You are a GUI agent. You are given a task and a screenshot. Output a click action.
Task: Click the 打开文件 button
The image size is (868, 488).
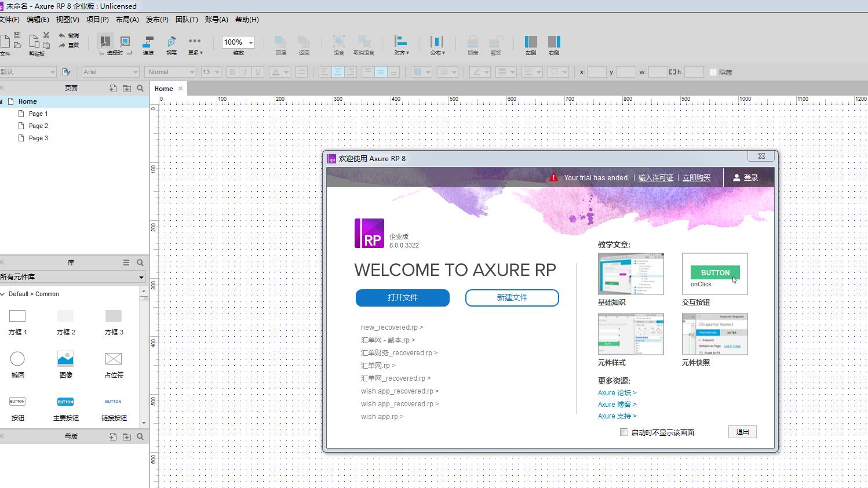tap(403, 297)
